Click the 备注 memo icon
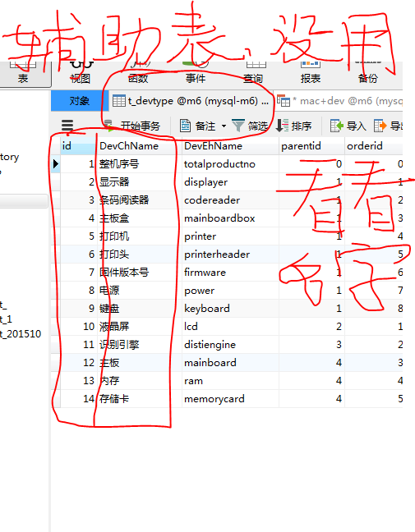 (185, 126)
